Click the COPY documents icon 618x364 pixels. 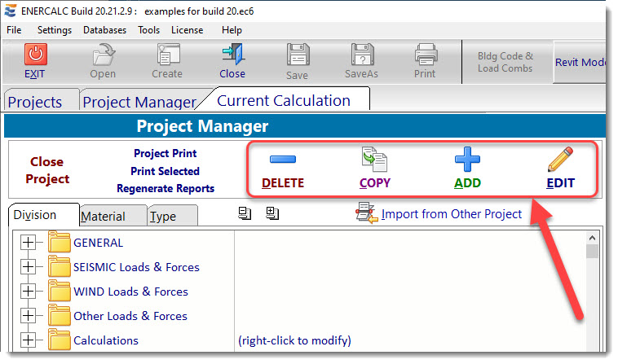pyautogui.click(x=375, y=159)
